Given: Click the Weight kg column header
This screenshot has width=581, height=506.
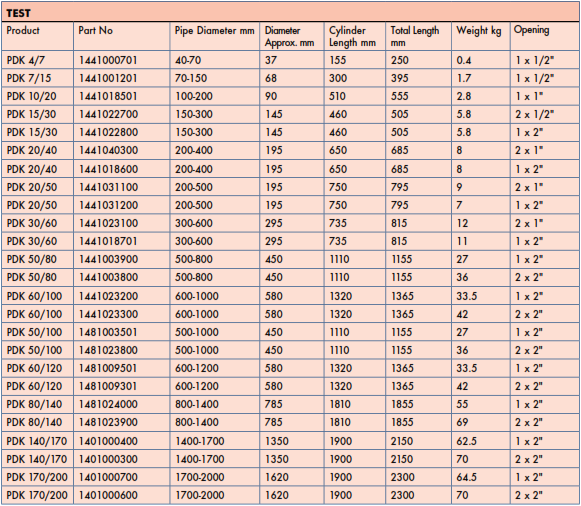Looking at the screenshot, I should coord(479,30).
